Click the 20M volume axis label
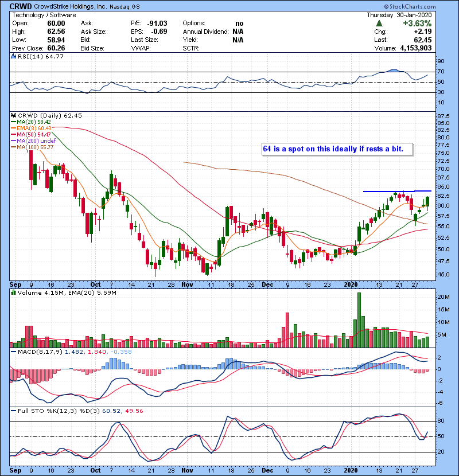 (x=443, y=297)
